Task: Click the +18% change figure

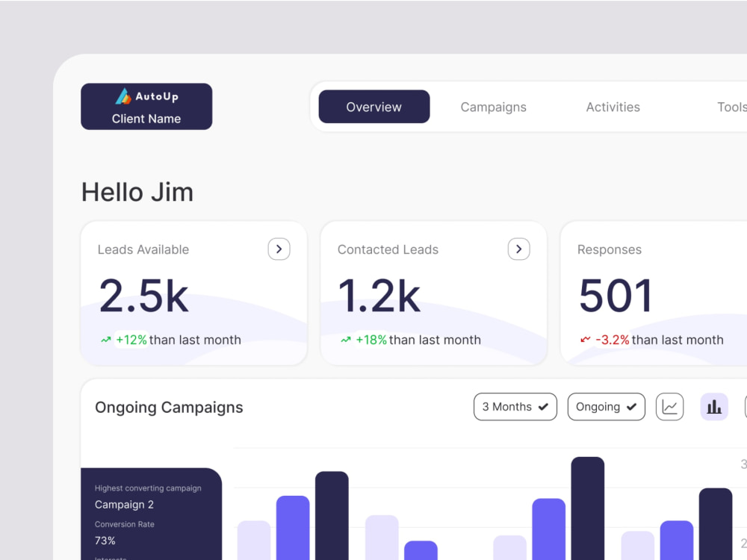Action: coord(371,340)
